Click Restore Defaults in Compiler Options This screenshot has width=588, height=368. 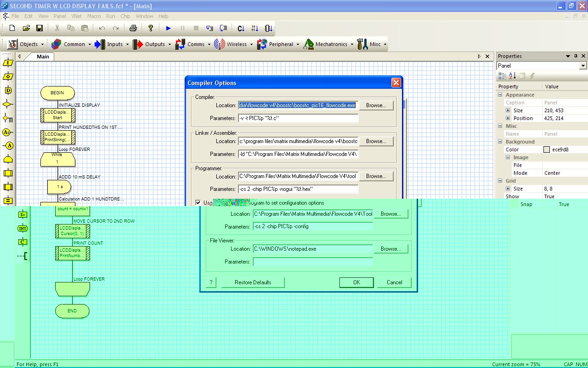(x=253, y=282)
